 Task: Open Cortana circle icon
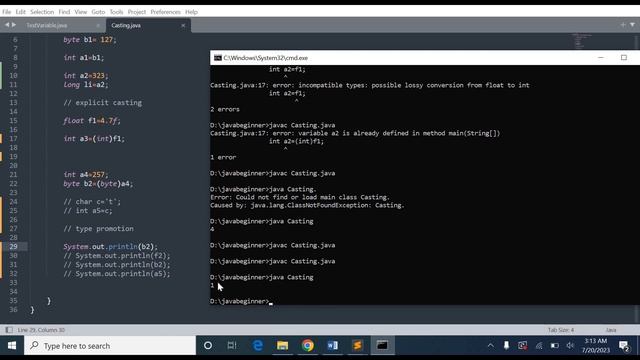(x=208, y=346)
